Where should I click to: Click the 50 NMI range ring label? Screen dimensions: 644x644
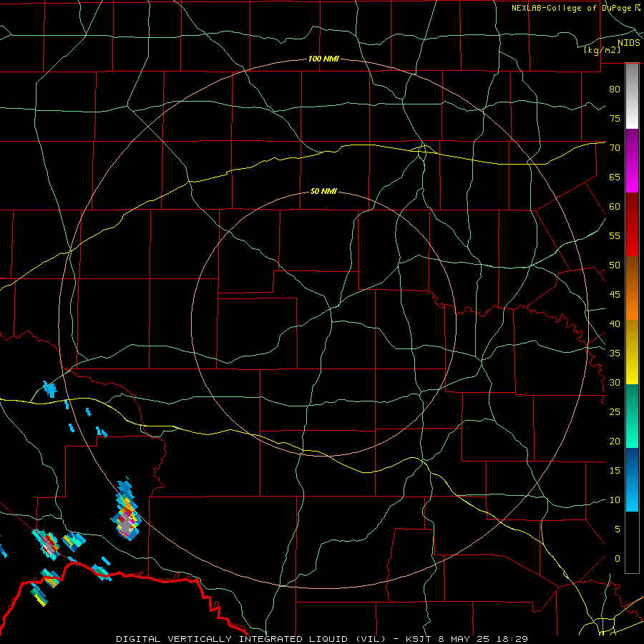click(x=323, y=191)
